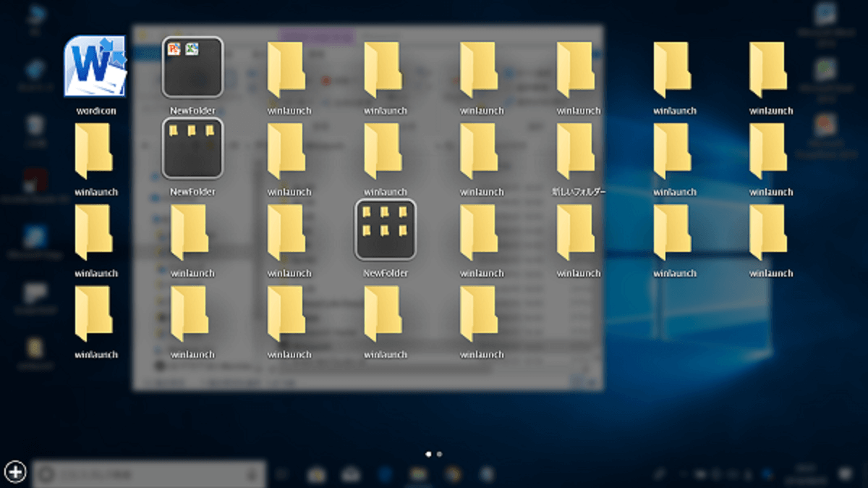The height and width of the screenshot is (488, 868).
Task: Select the winlaunch folder left of the centered NewFolder group
Action: (287, 232)
